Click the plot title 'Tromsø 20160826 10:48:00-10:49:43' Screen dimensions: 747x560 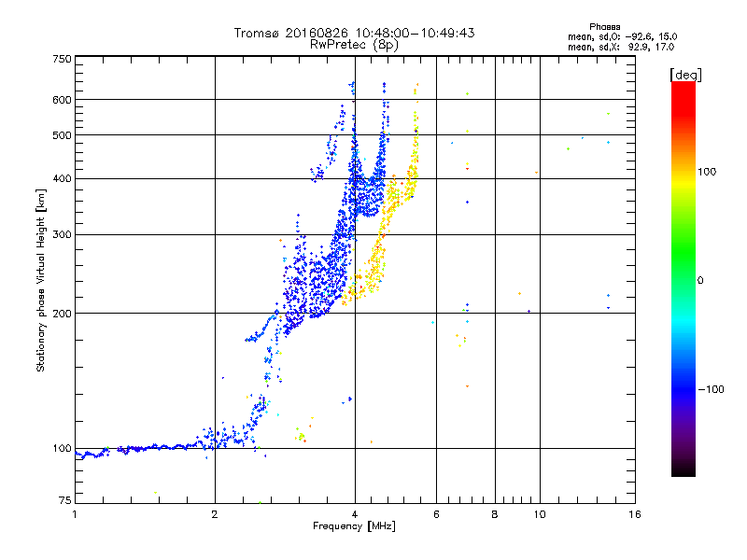click(x=354, y=33)
